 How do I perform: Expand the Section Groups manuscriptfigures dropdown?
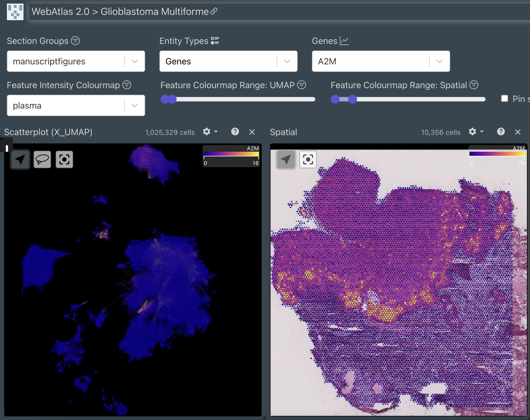[x=135, y=61]
